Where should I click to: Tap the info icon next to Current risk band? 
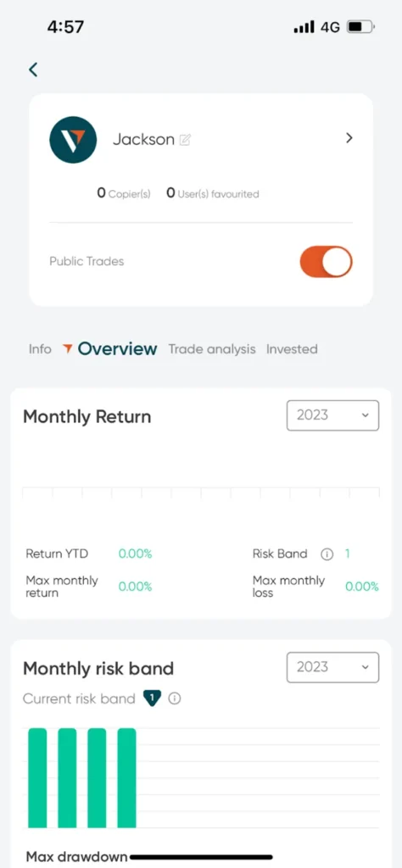[x=175, y=699]
